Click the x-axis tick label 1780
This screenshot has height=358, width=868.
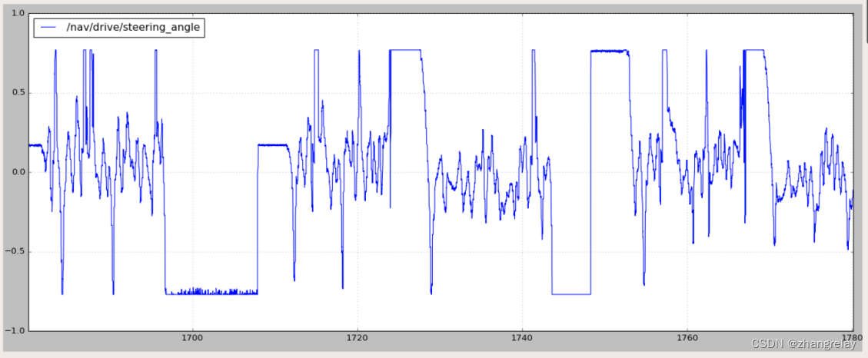pyautogui.click(x=852, y=338)
